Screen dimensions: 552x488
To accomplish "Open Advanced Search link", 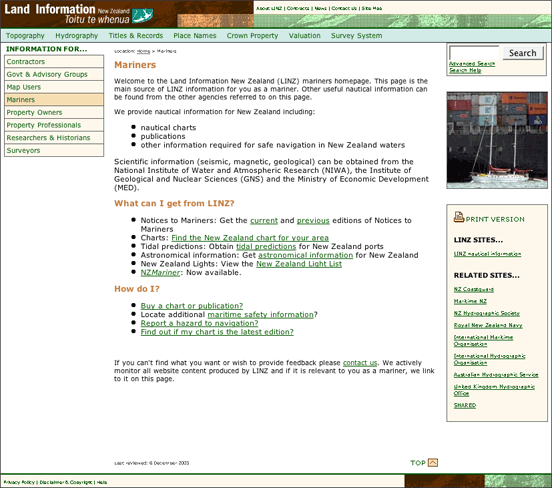I will [x=472, y=64].
